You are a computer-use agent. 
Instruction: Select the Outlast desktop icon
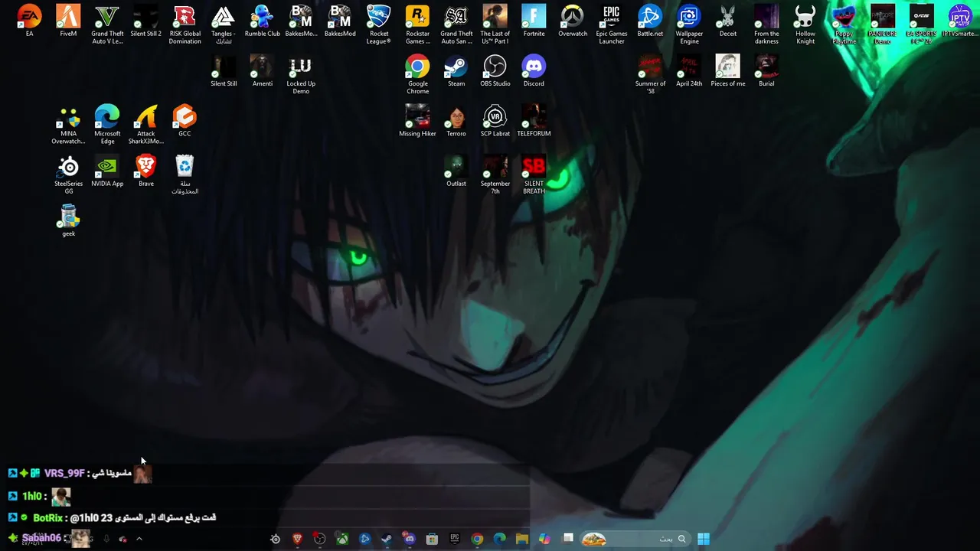pos(456,171)
